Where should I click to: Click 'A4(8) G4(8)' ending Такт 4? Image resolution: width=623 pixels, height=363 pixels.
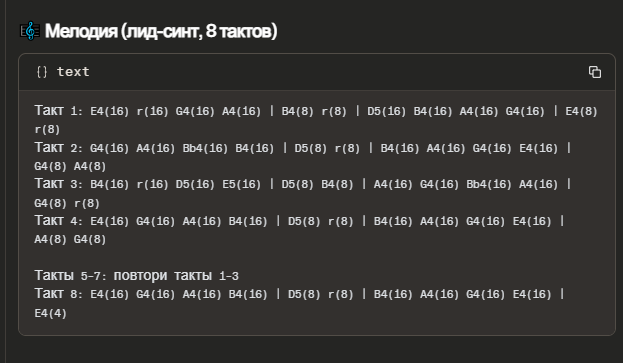click(x=70, y=239)
